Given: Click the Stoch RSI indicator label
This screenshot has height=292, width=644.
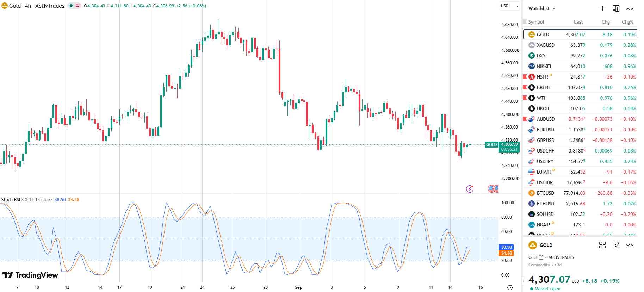Looking at the screenshot, I should [x=11, y=200].
